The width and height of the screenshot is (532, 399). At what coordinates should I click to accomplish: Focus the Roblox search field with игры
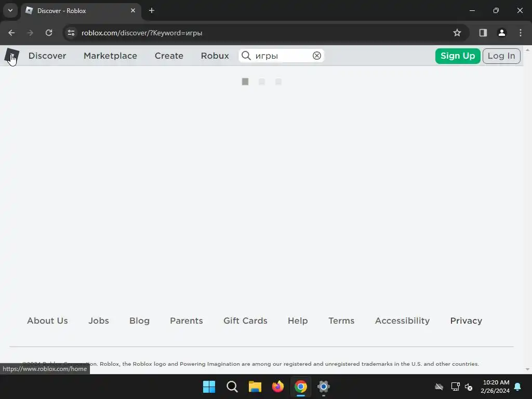[x=282, y=56]
